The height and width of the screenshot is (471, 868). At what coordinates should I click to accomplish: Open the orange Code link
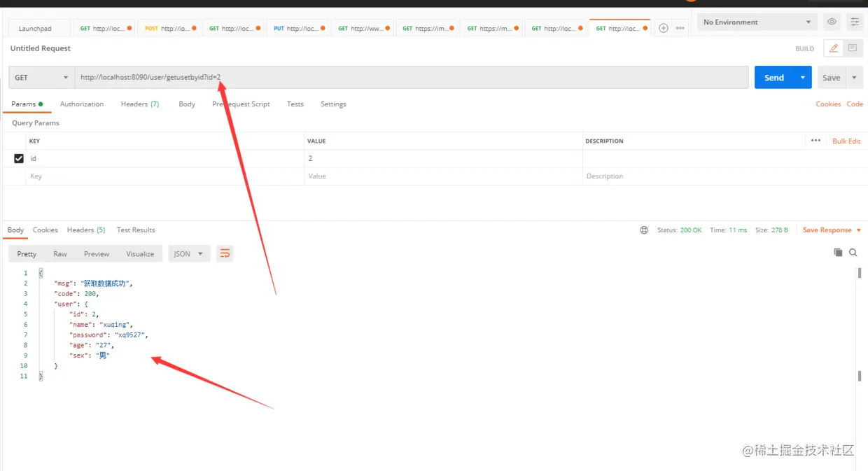(x=855, y=104)
